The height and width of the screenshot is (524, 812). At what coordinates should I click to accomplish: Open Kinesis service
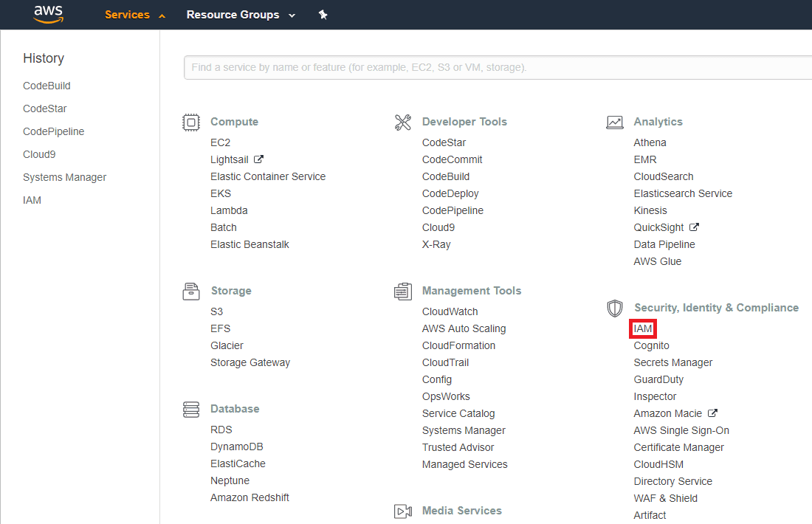650,211
